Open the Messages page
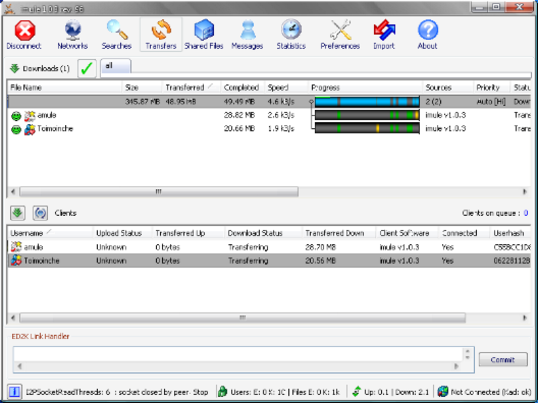 [x=247, y=35]
